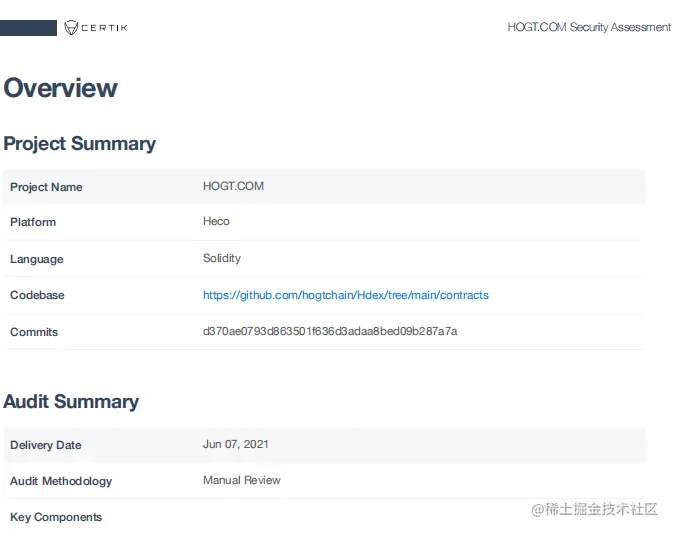Click the Overview heading
Screen dimensions: 674x533
point(60,88)
